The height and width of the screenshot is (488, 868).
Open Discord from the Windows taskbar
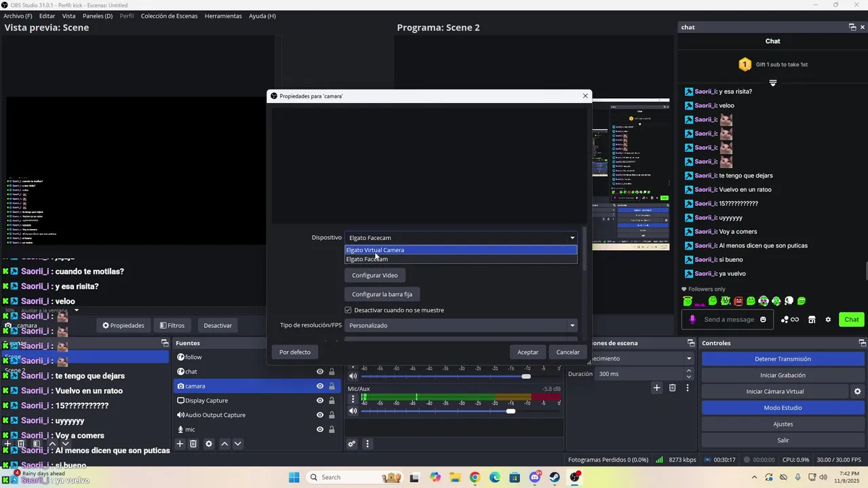click(535, 477)
